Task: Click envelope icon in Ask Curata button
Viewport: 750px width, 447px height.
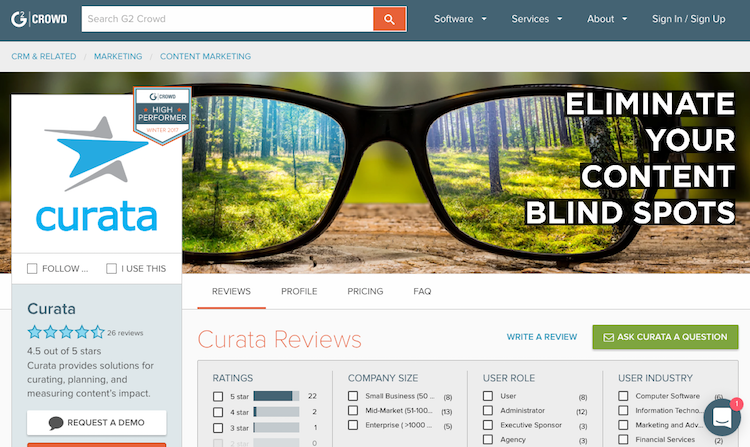Action: point(608,338)
